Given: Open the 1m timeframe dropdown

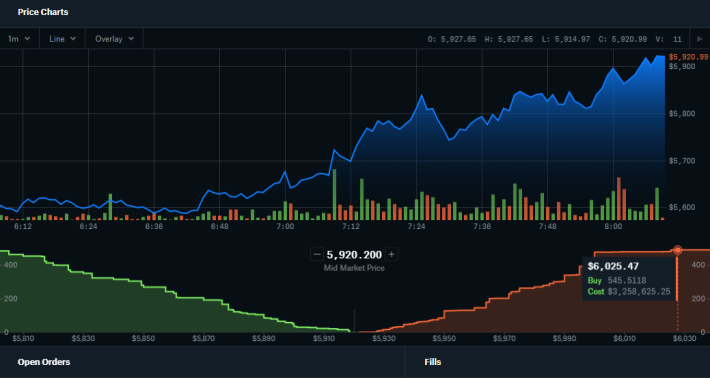Looking at the screenshot, I should pos(19,39).
